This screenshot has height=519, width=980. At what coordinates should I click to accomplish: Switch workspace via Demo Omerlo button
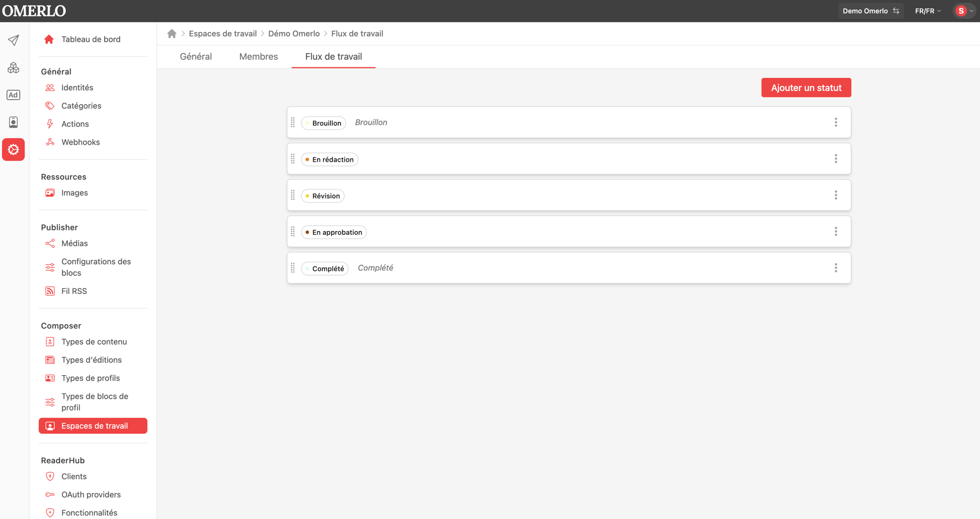(x=870, y=11)
